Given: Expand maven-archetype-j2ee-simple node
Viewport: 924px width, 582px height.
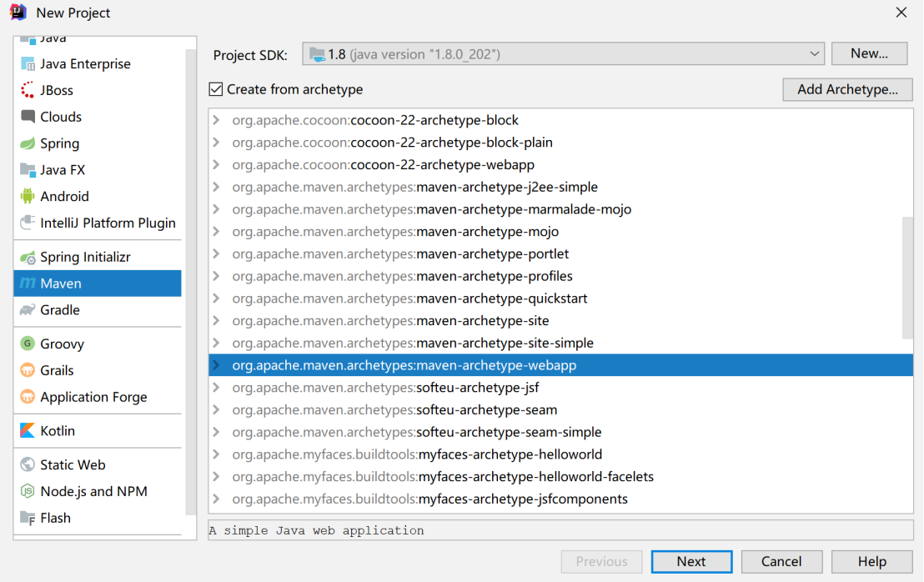Looking at the screenshot, I should point(216,187).
